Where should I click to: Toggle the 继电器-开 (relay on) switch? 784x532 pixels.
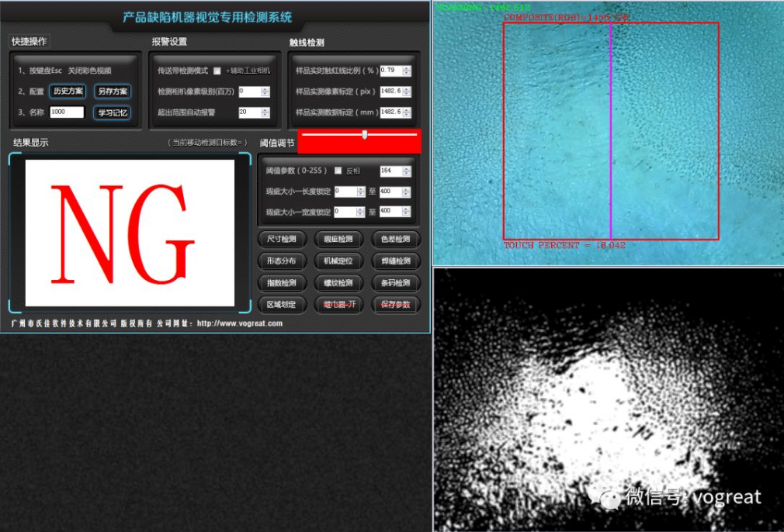click(339, 304)
